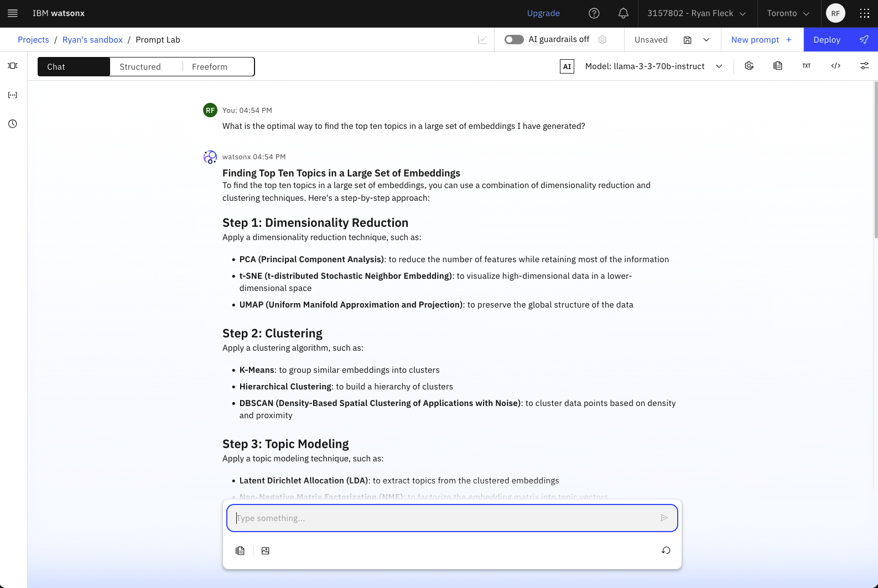Go to Ryan's sandbox breadcrumb link
This screenshot has height=588, width=878.
[x=92, y=40]
